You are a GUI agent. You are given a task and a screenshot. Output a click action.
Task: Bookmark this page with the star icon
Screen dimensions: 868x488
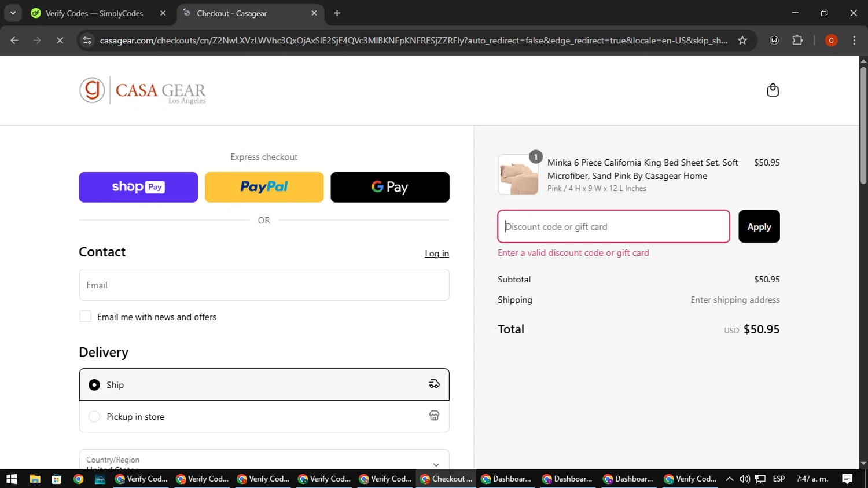click(742, 41)
